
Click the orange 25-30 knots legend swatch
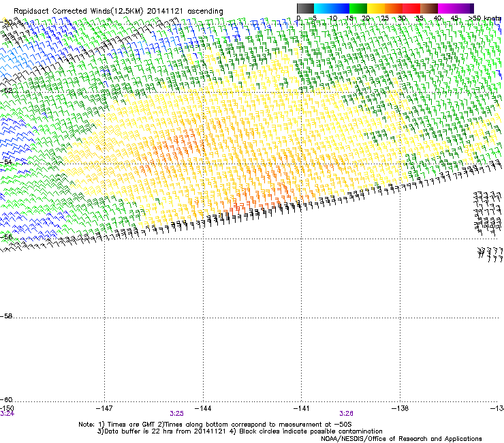(x=394, y=8)
